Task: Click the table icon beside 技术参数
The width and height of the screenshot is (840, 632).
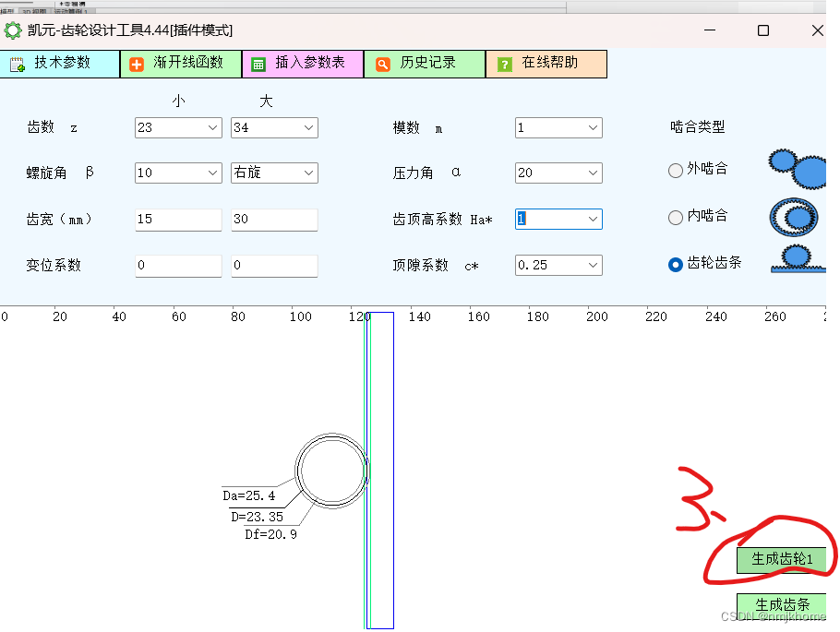Action: 18,64
